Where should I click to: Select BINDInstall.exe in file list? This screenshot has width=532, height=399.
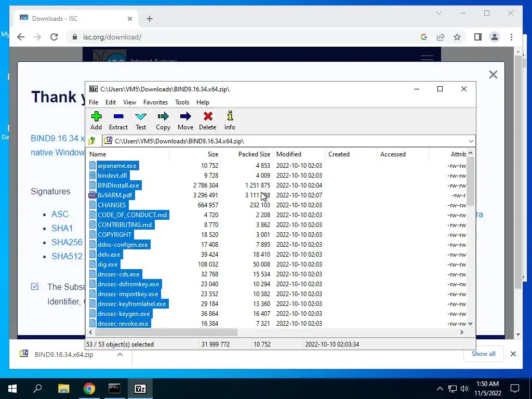(x=118, y=185)
